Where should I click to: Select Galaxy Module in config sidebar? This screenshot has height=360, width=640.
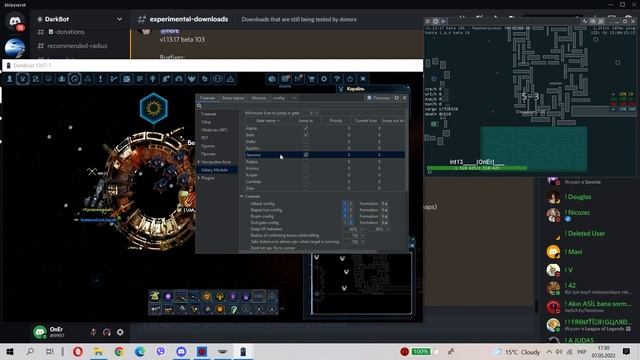click(216, 170)
